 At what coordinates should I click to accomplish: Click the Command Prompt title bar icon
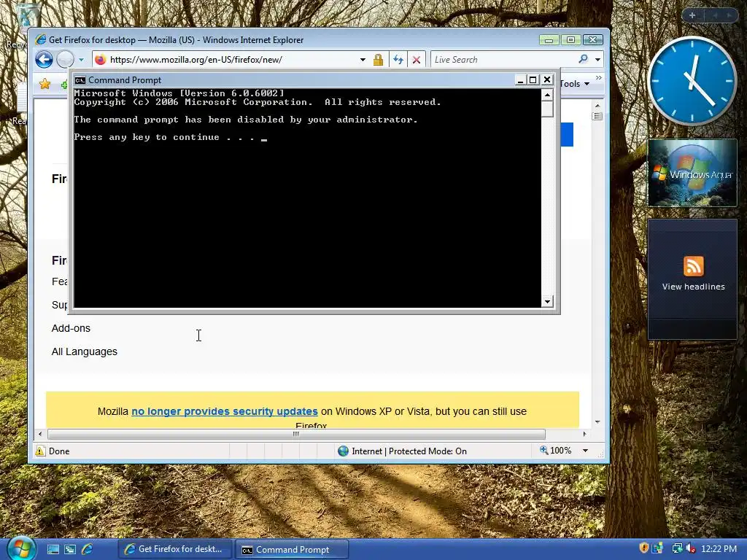coord(80,80)
